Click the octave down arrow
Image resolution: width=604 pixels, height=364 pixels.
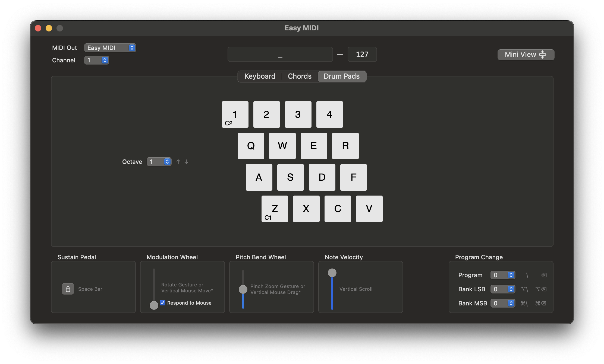tap(186, 161)
